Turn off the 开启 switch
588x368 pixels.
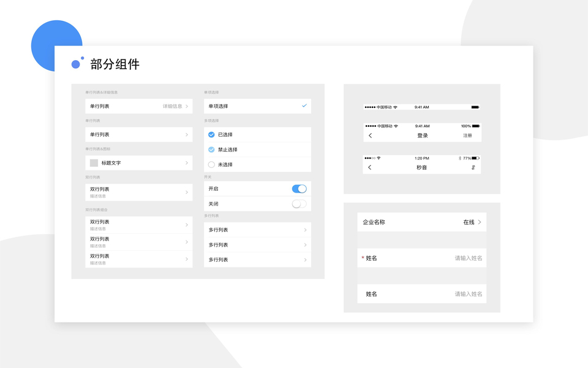point(300,189)
